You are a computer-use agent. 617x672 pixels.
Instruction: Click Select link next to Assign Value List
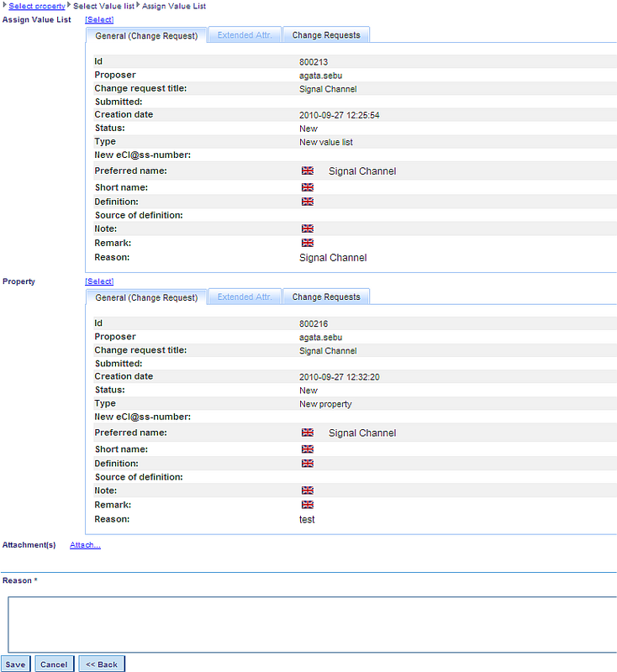click(99, 19)
